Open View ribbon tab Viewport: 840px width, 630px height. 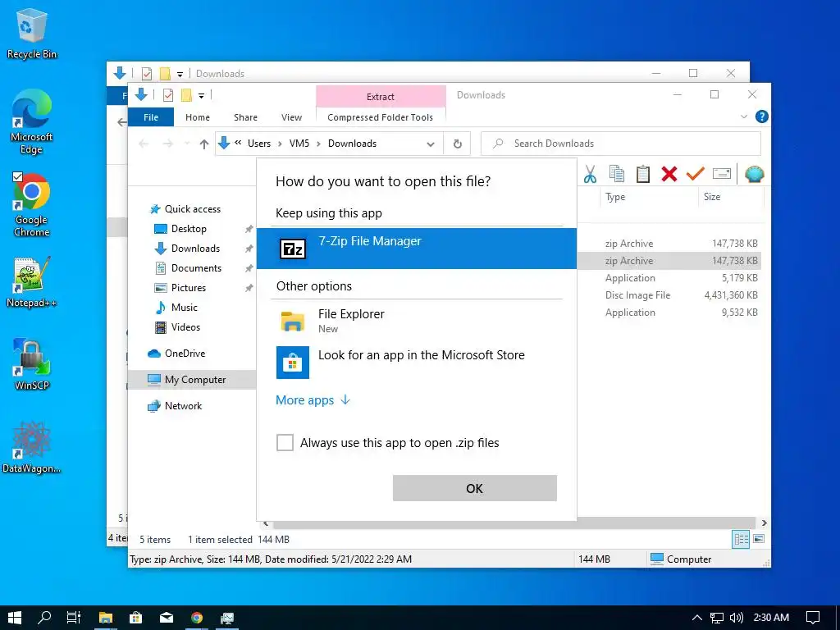click(x=291, y=117)
